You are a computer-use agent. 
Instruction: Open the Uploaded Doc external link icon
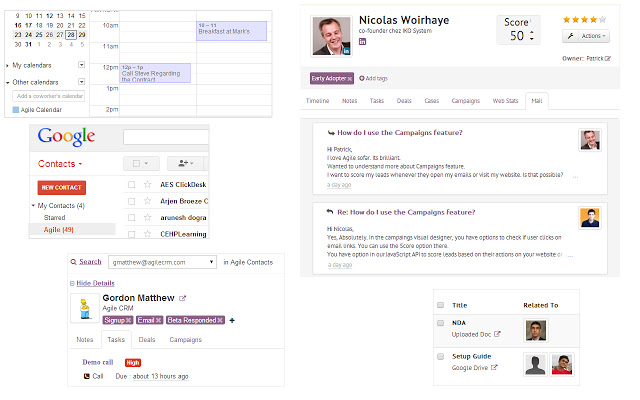point(496,334)
